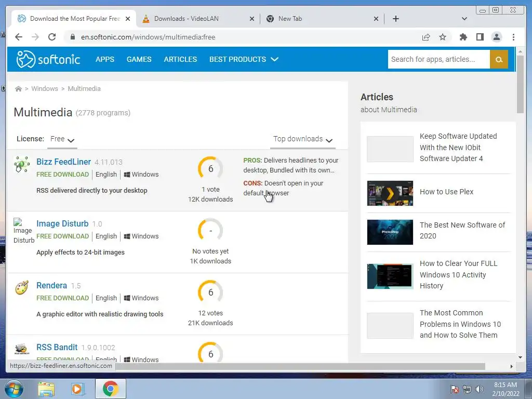Screen dimensions: 532x399
Task: Open the Image Disturb title link
Action: pyautogui.click(x=62, y=223)
